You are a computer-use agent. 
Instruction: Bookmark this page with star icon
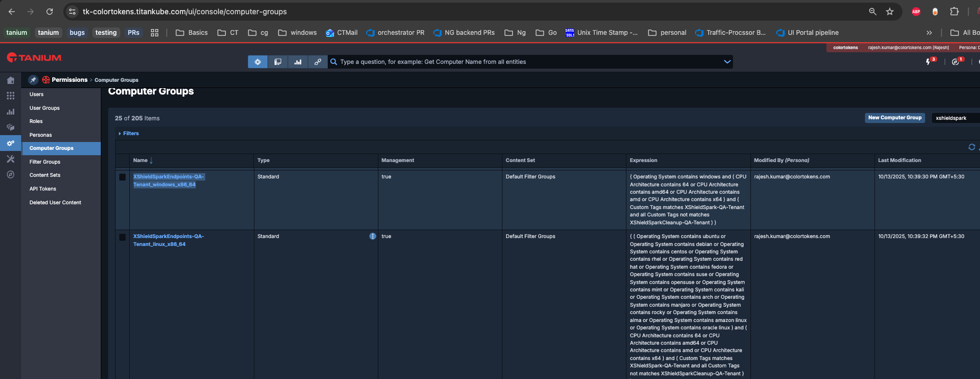tap(890, 12)
